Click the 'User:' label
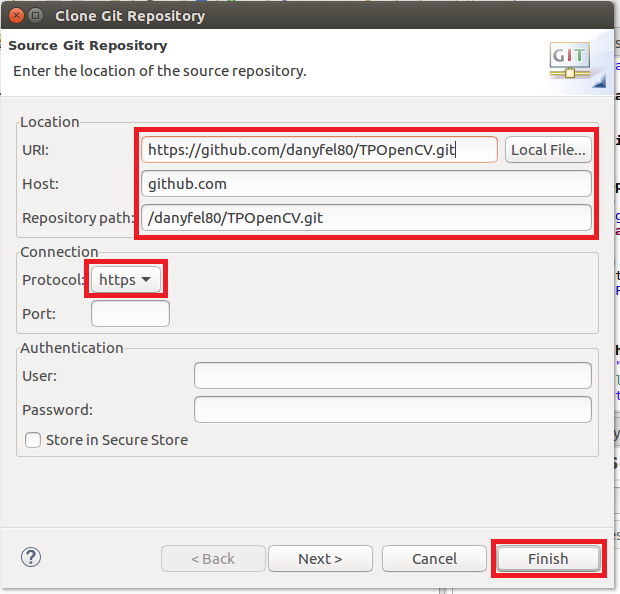The height and width of the screenshot is (594, 620). (40, 376)
